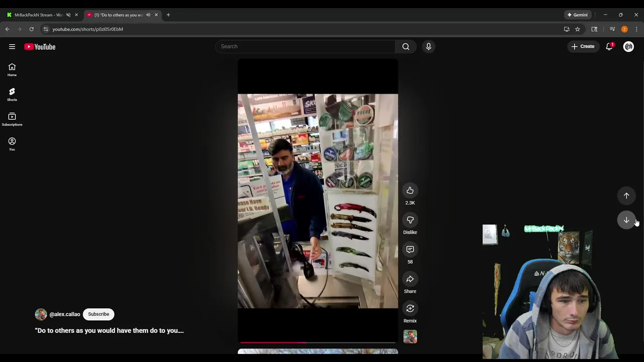
Task: Open the Chrome three-dot menu
Action: tap(636, 29)
